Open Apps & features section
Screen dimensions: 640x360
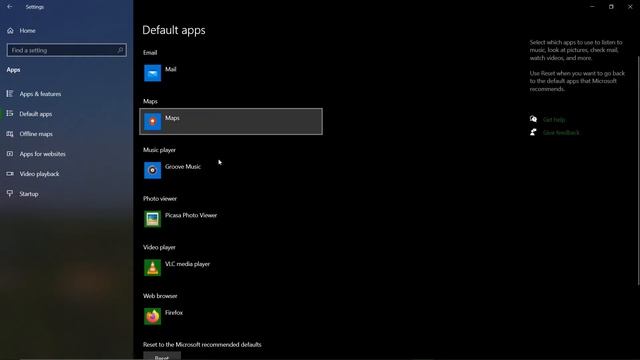(40, 94)
